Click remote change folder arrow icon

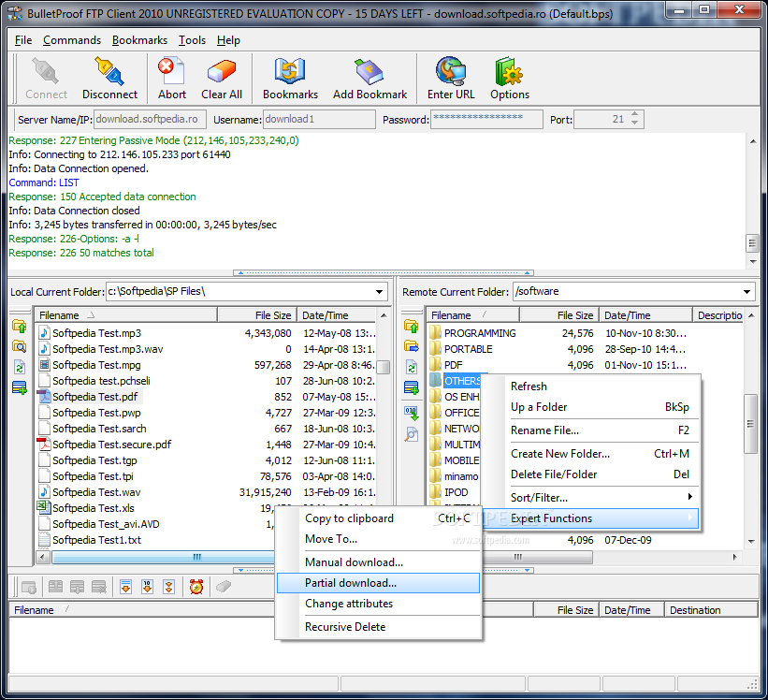[412, 347]
